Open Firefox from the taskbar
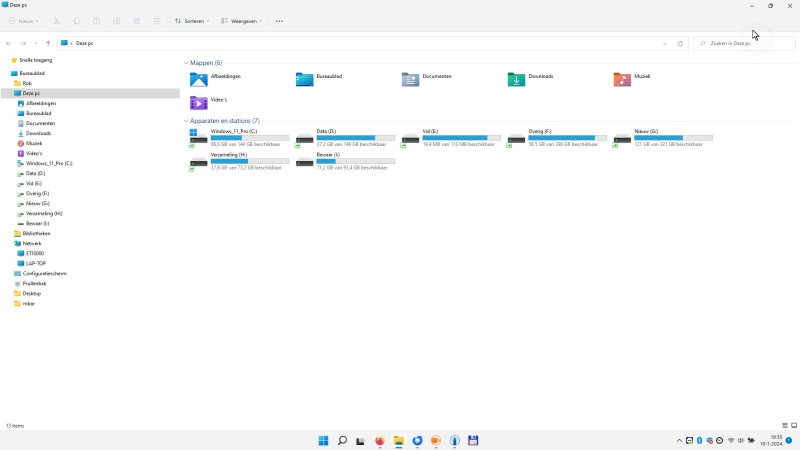 pos(380,440)
